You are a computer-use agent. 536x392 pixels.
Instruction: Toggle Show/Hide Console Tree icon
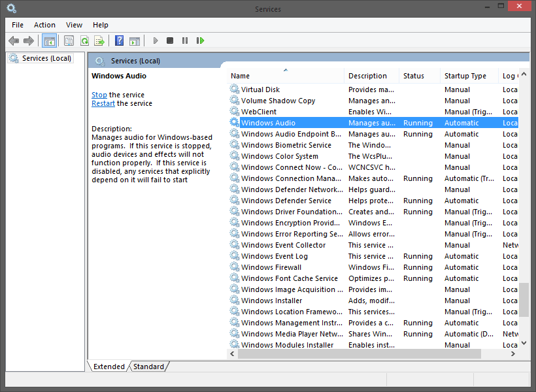click(49, 41)
